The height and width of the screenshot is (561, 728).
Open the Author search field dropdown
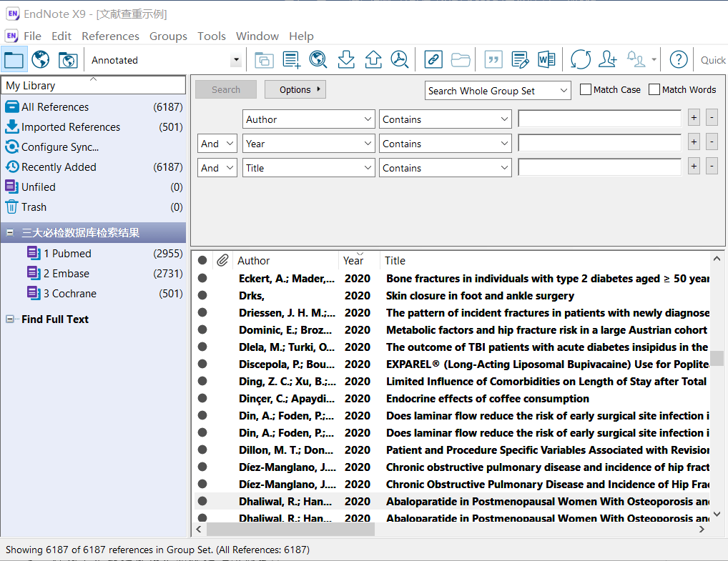click(x=368, y=119)
